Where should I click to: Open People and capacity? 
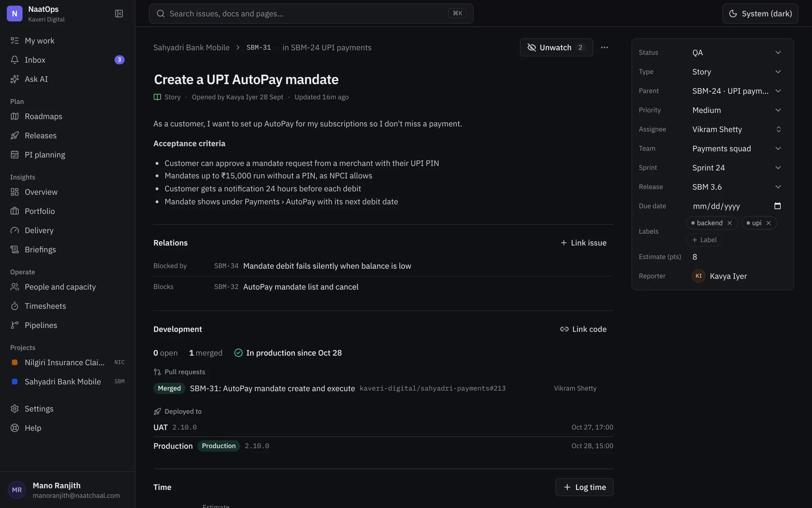coord(67,287)
